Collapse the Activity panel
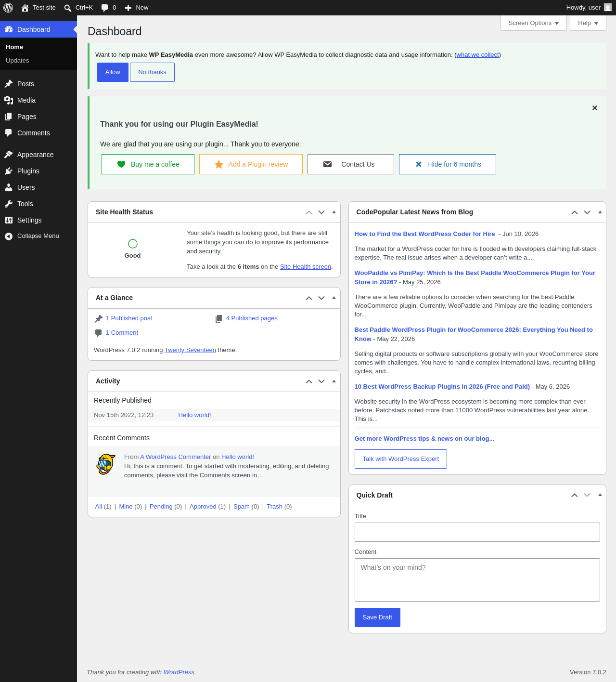The height and width of the screenshot is (682, 616). (x=334, y=381)
